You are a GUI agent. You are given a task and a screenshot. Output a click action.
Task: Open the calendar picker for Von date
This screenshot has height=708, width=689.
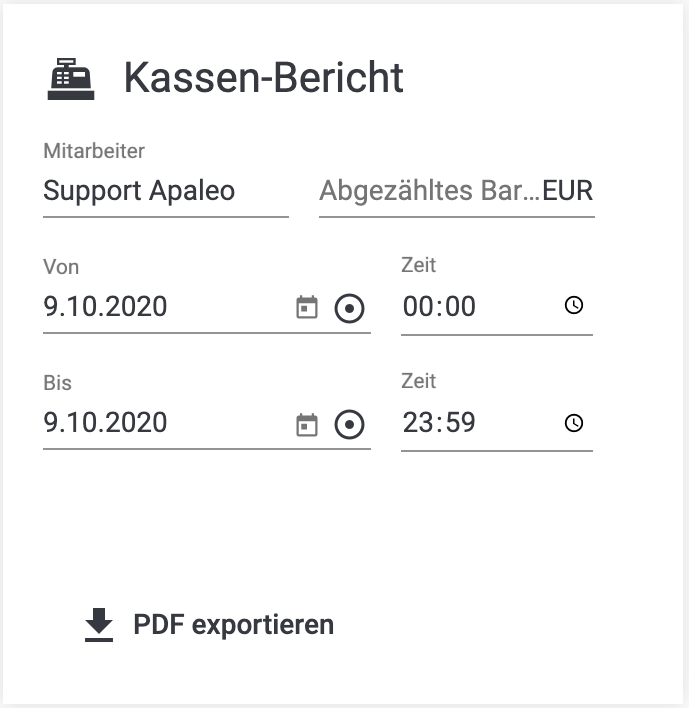pos(307,308)
